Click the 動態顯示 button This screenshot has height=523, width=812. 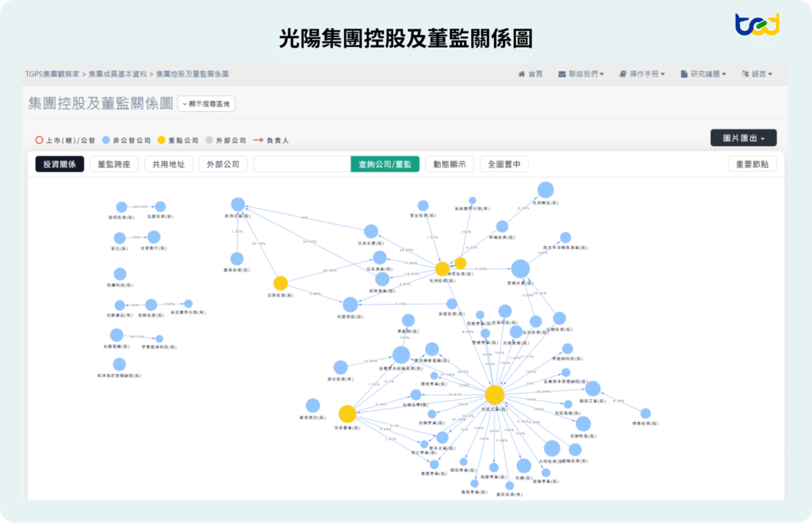[x=450, y=164]
